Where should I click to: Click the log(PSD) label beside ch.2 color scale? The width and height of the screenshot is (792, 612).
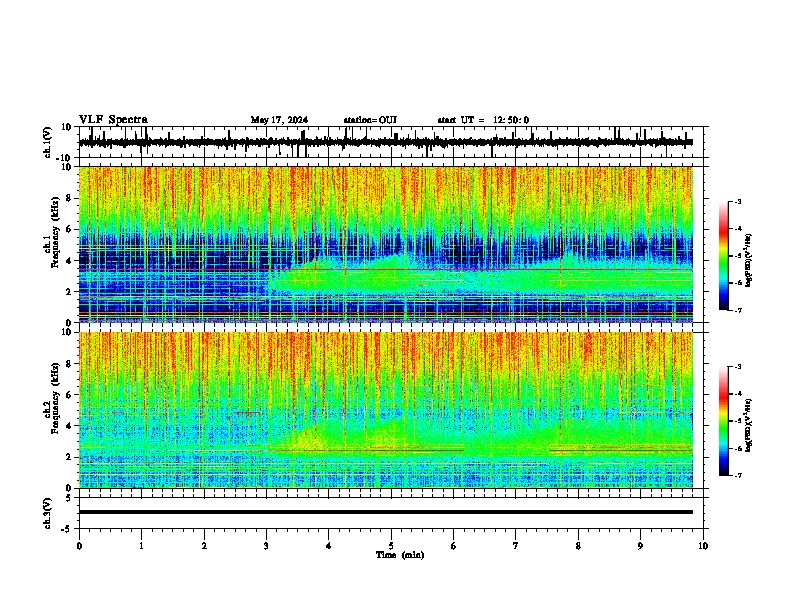(x=748, y=425)
